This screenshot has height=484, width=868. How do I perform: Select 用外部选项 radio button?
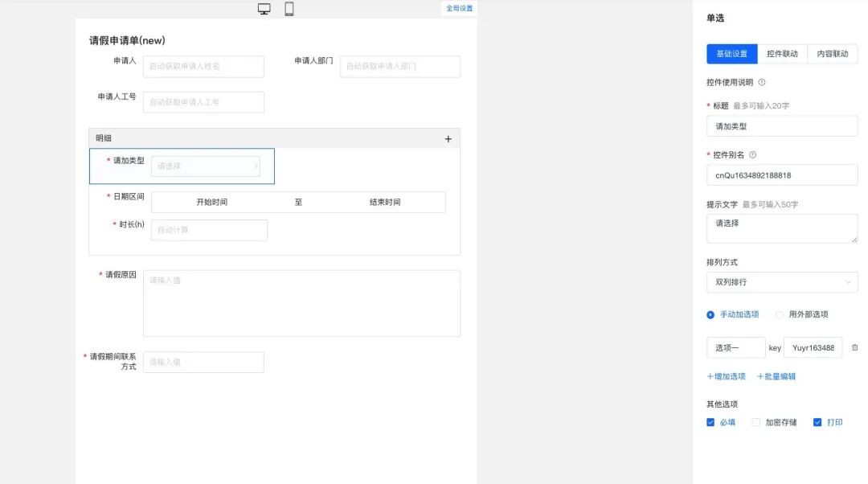point(780,314)
